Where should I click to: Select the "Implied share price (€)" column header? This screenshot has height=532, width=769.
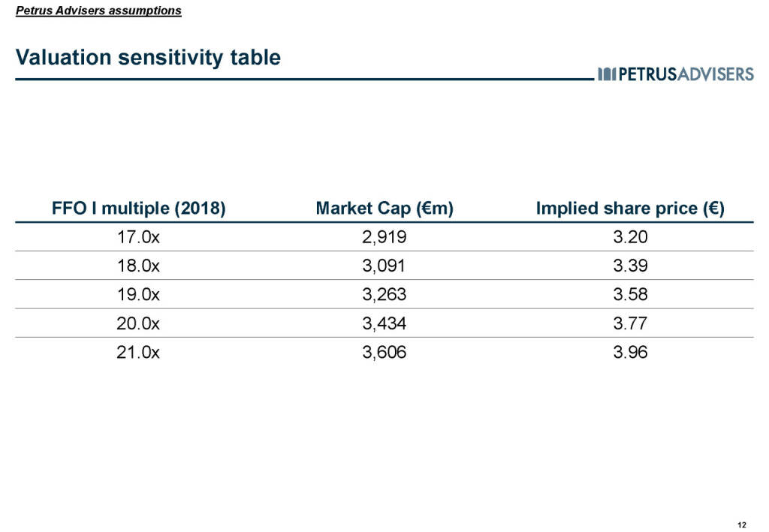coord(629,209)
